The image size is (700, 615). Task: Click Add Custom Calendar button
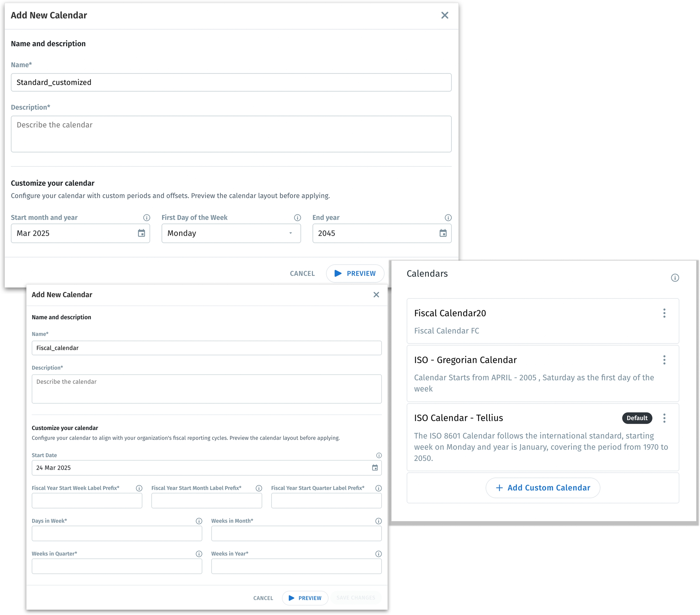pos(542,488)
